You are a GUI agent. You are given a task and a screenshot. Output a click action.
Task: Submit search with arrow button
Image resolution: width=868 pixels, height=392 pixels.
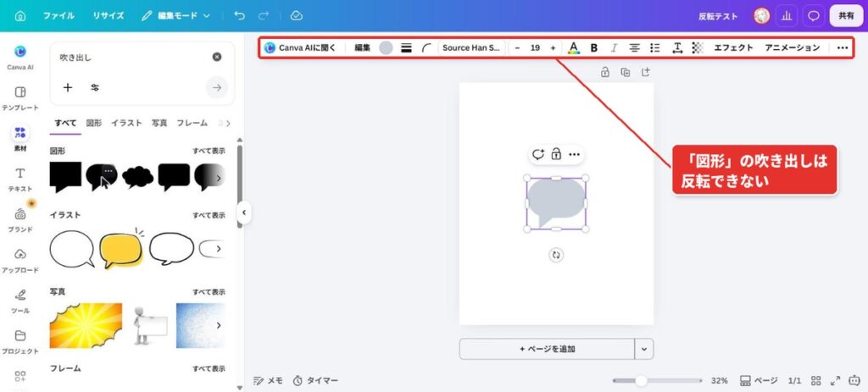coord(217,87)
